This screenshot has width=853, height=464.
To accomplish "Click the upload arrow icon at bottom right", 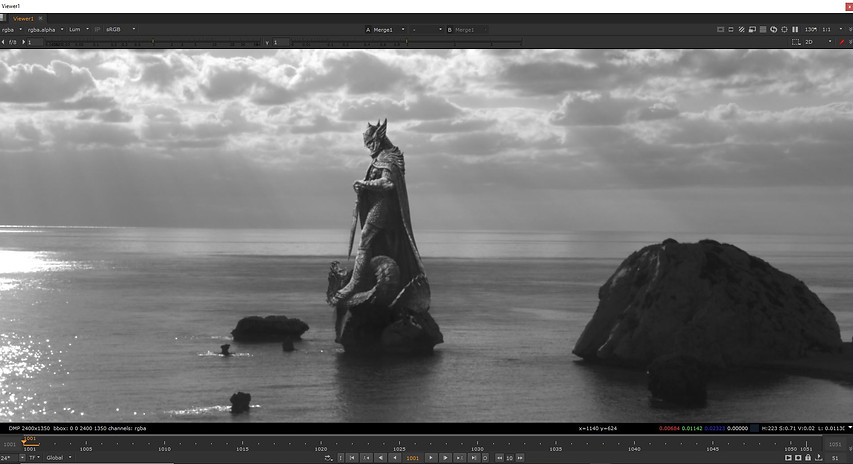I will [x=818, y=458].
